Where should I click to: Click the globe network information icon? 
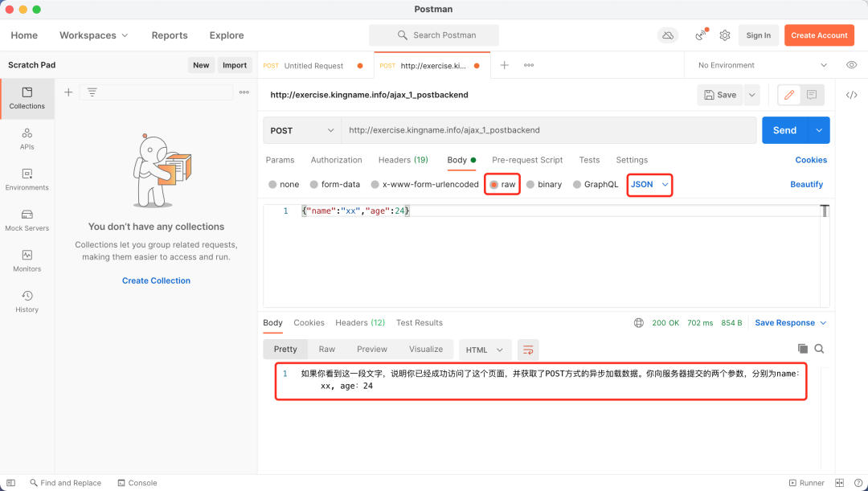pyautogui.click(x=639, y=323)
